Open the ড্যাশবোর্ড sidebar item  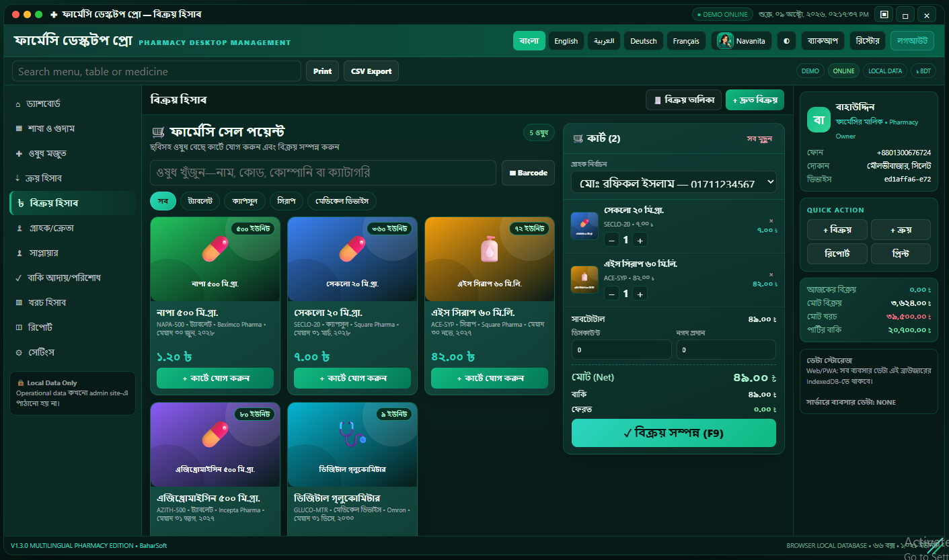(73, 104)
